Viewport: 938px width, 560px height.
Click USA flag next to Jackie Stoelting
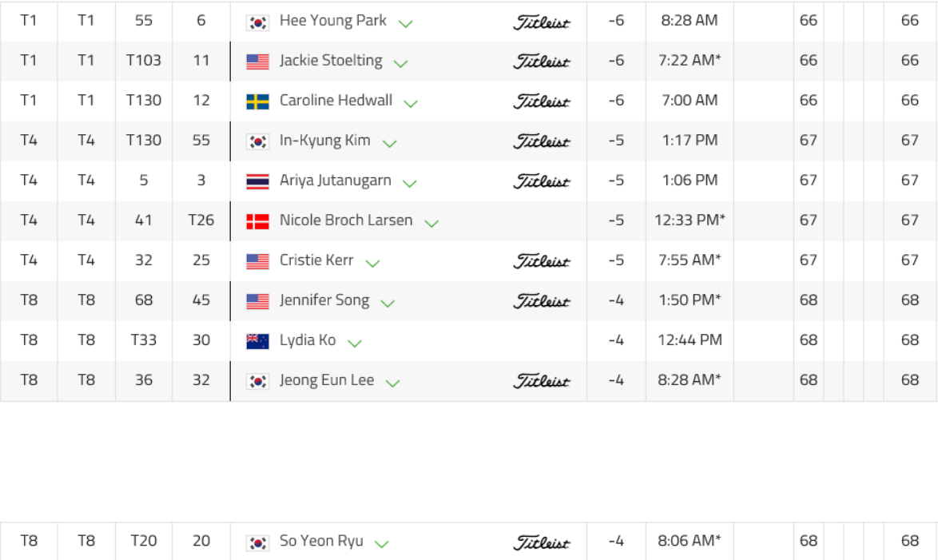pyautogui.click(x=257, y=62)
